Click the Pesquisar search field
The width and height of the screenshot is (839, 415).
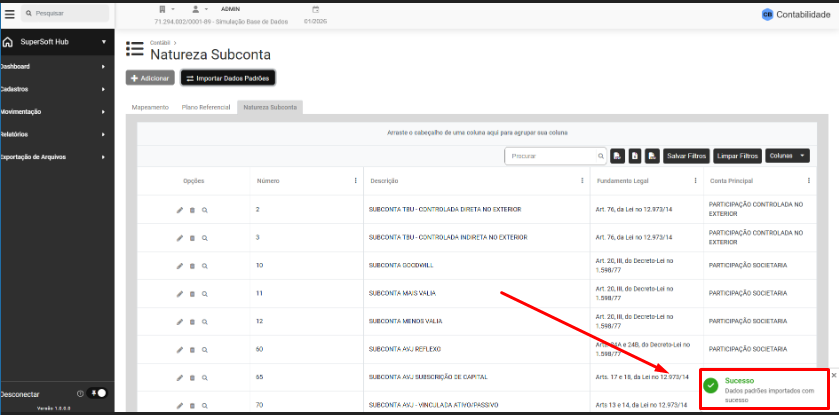[x=65, y=13]
